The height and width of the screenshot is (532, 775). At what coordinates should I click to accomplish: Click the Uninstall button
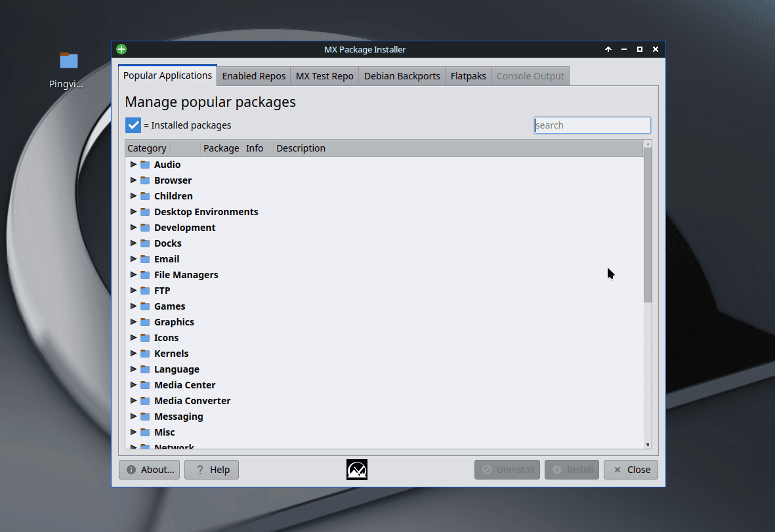click(x=507, y=470)
